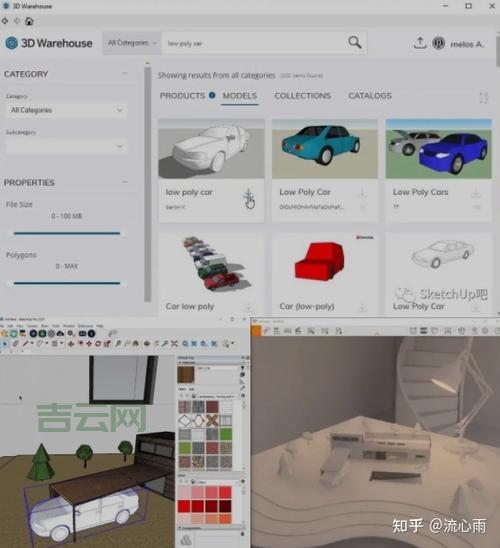Choose the Rotate tool in SketchUp toolbar
The image size is (500, 548).
point(98,344)
